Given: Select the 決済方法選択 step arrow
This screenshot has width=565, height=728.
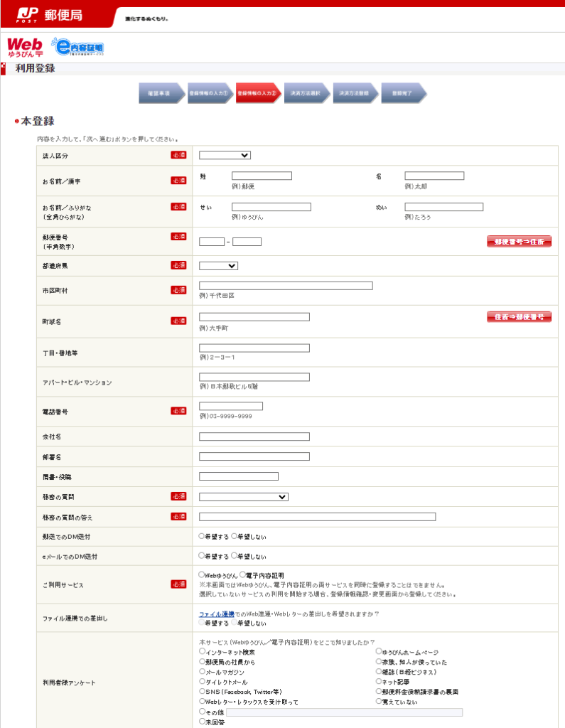Looking at the screenshot, I should click(x=307, y=93).
